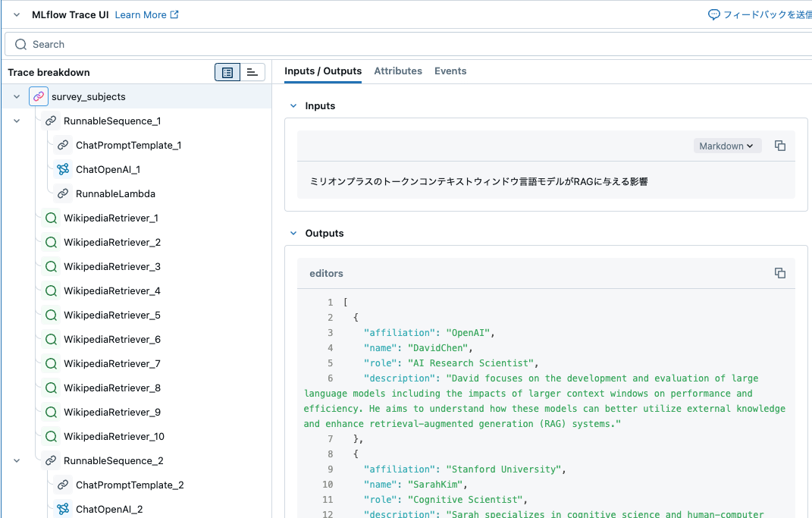Image resolution: width=812 pixels, height=518 pixels.
Task: Switch trace breakdown to tree list view
Action: click(227, 73)
